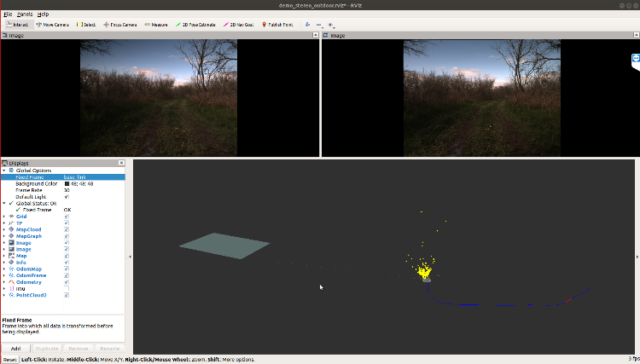Uncheck the PointCloud2 display checkbox
The width and height of the screenshot is (640, 364).
[67, 295]
